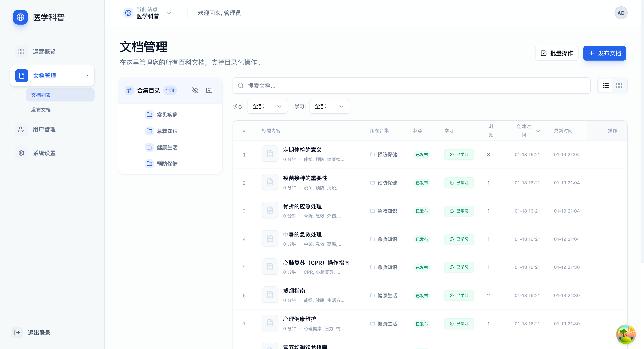Click the new folder icon in 合集目录 panel
Screen dimensions: 644x349
[x=209, y=90]
